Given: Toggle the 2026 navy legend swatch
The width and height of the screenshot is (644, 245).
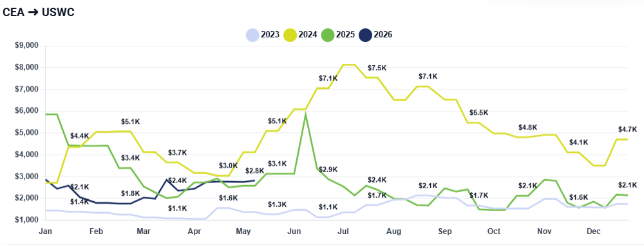Looking at the screenshot, I should click(365, 35).
